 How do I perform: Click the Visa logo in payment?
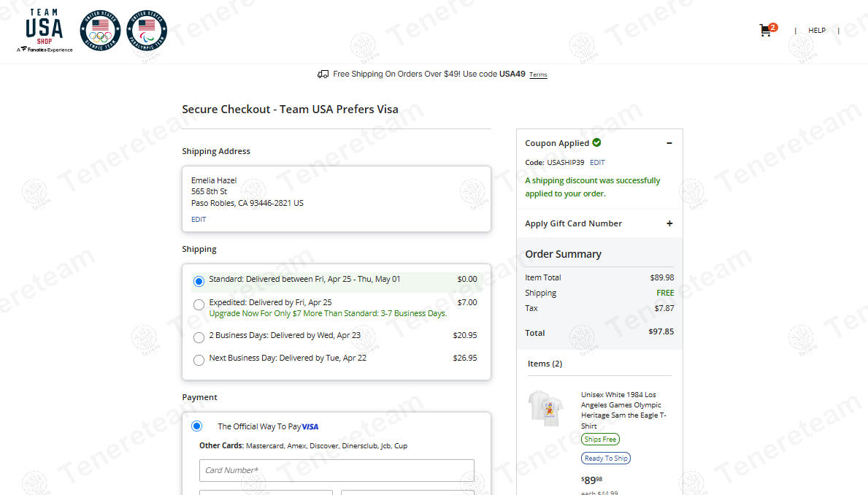pyautogui.click(x=310, y=426)
